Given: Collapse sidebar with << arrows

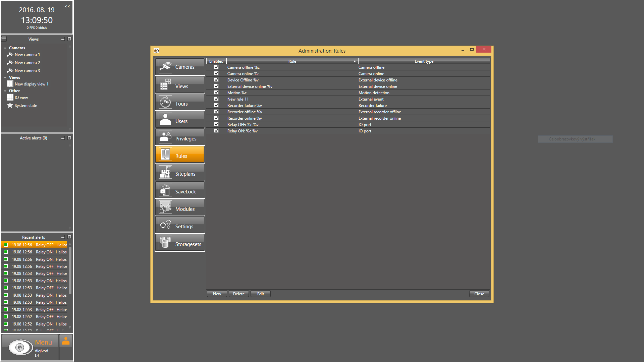Looking at the screenshot, I should (x=67, y=6).
